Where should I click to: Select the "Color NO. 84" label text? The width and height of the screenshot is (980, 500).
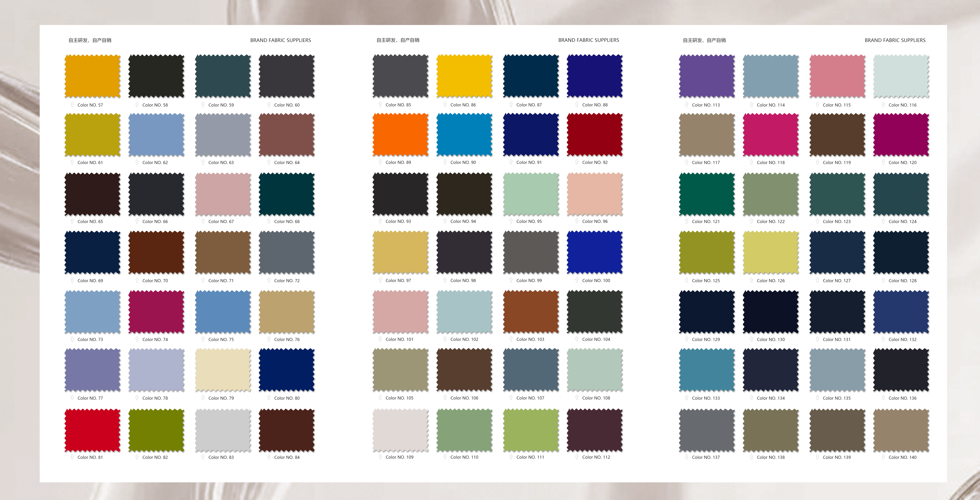coord(287,457)
